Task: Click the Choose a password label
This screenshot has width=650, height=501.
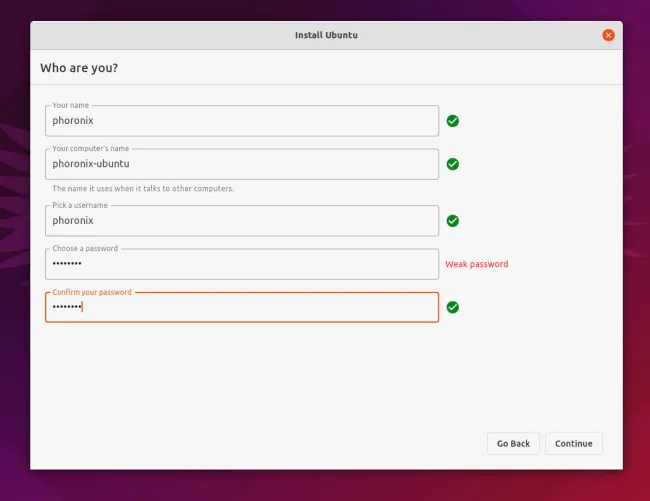Action: [85, 248]
